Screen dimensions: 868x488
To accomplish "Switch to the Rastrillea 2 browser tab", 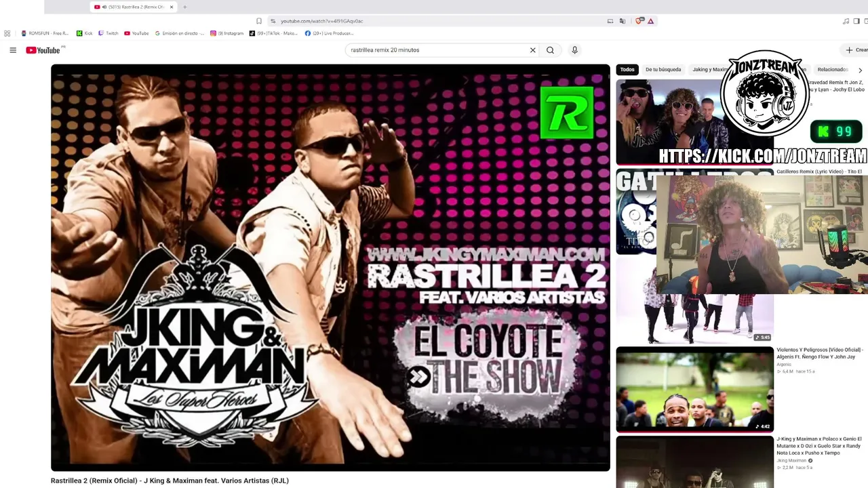I will pos(134,7).
